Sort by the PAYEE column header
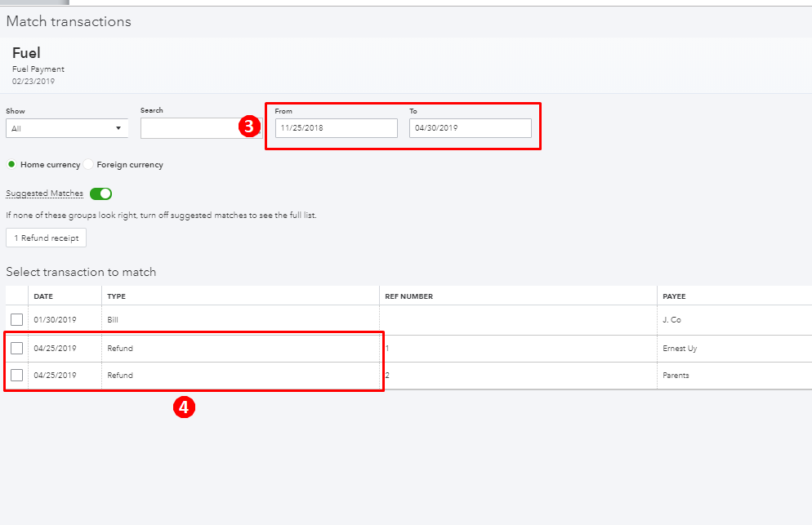 pyautogui.click(x=674, y=296)
